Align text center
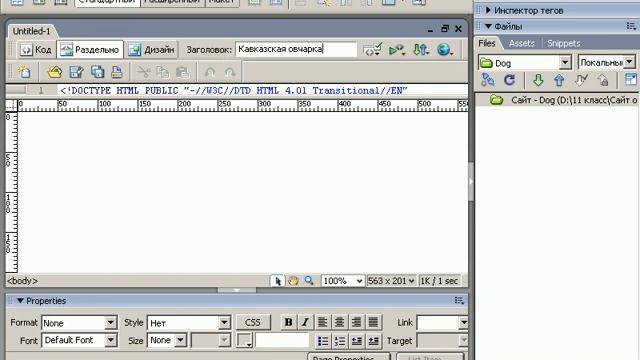The width and height of the screenshot is (640, 360). [339, 322]
